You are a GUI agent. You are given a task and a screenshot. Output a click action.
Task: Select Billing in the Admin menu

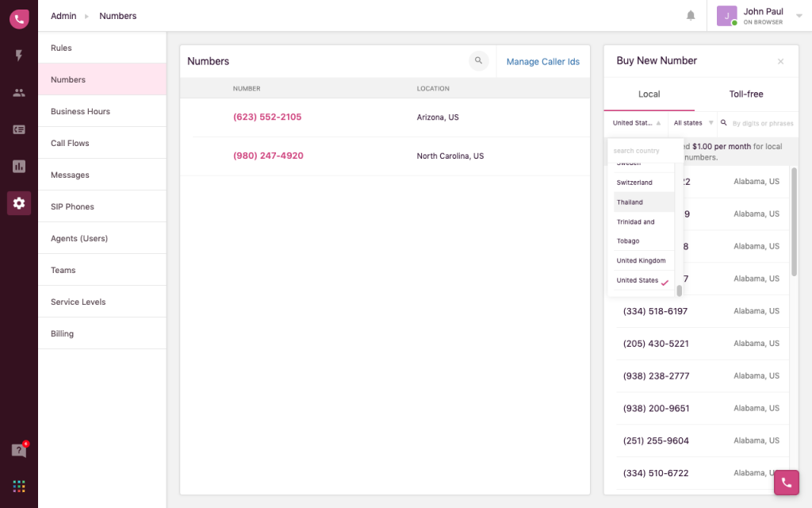62,333
